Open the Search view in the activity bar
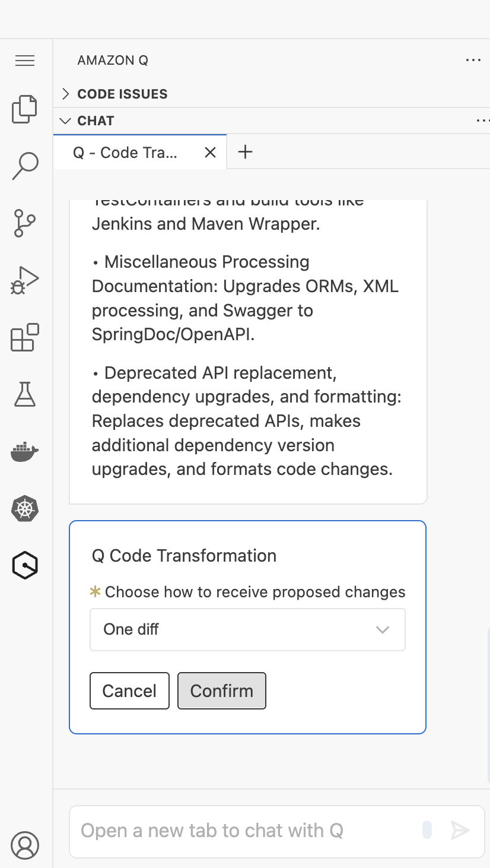The height and width of the screenshot is (868, 490). click(24, 164)
